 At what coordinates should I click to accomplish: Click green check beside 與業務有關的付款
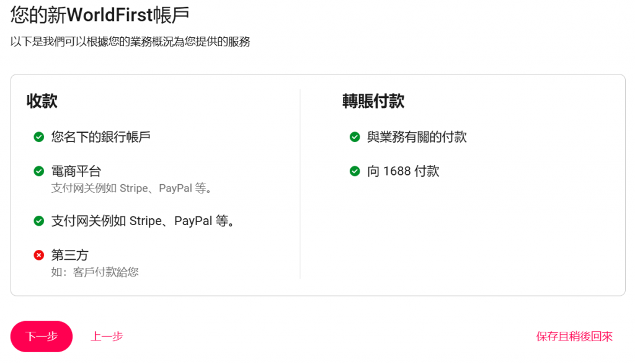tap(355, 137)
